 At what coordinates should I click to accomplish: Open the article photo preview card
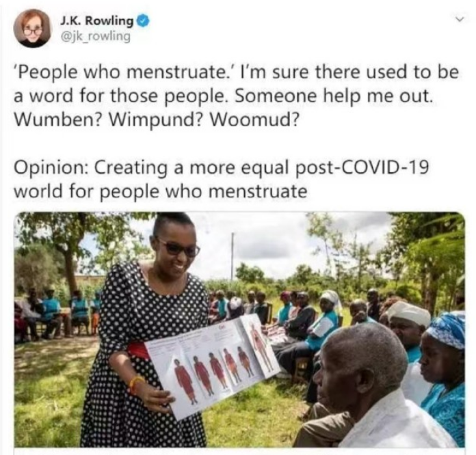[x=239, y=329]
